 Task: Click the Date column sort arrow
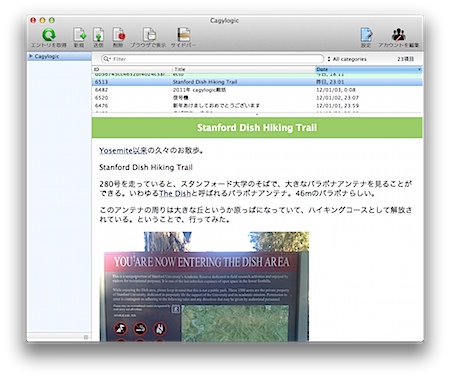point(419,69)
